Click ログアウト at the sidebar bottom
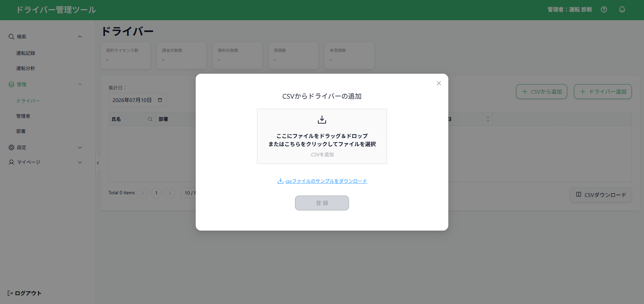Screen dimensions: 644x304 24,293
